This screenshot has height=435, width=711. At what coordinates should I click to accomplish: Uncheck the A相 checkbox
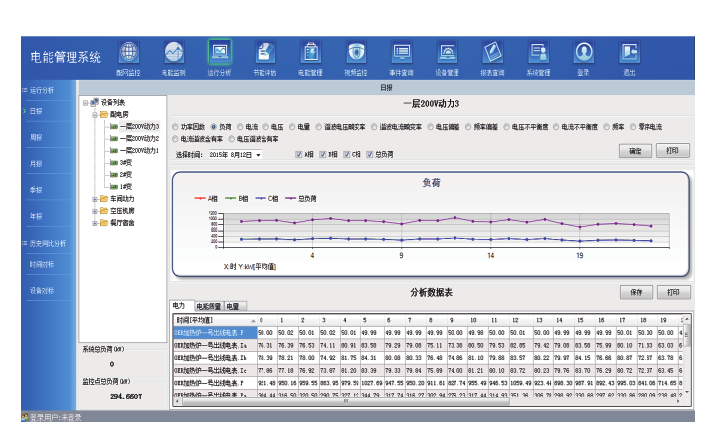298,154
